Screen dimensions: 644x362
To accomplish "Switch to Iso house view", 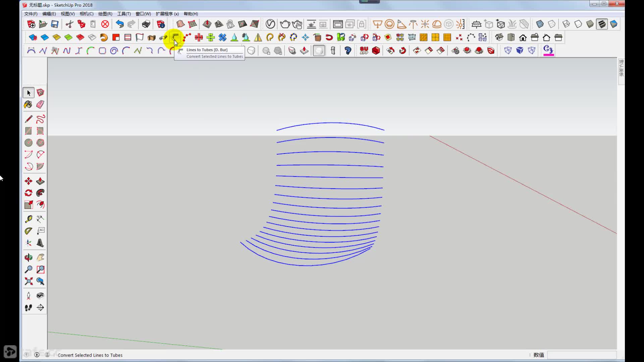I will [499, 38].
